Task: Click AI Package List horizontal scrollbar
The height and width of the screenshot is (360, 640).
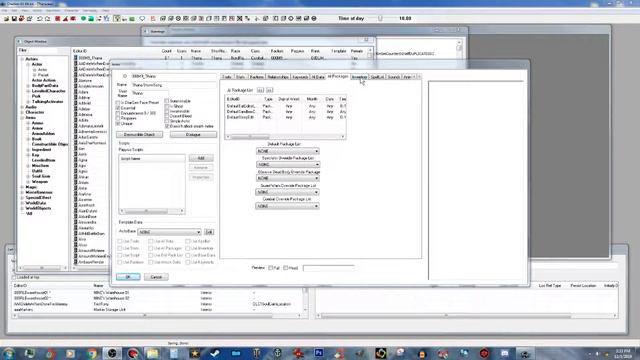Action: pyautogui.click(x=286, y=137)
